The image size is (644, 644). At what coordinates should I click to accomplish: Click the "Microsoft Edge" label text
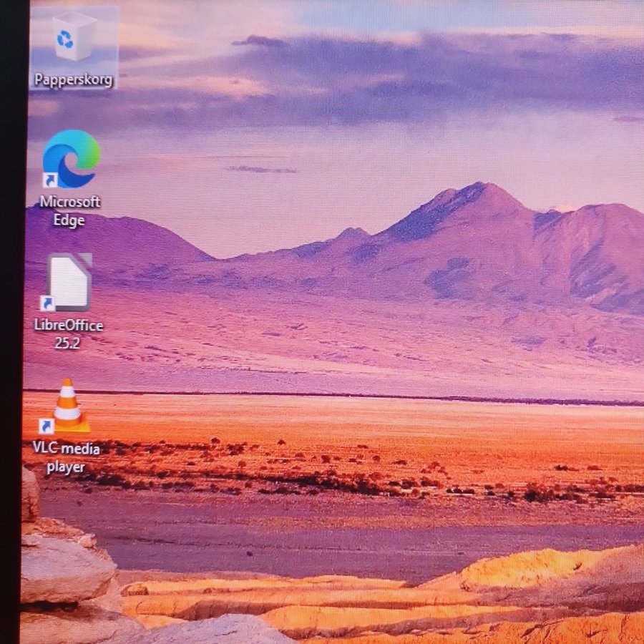click(69, 211)
